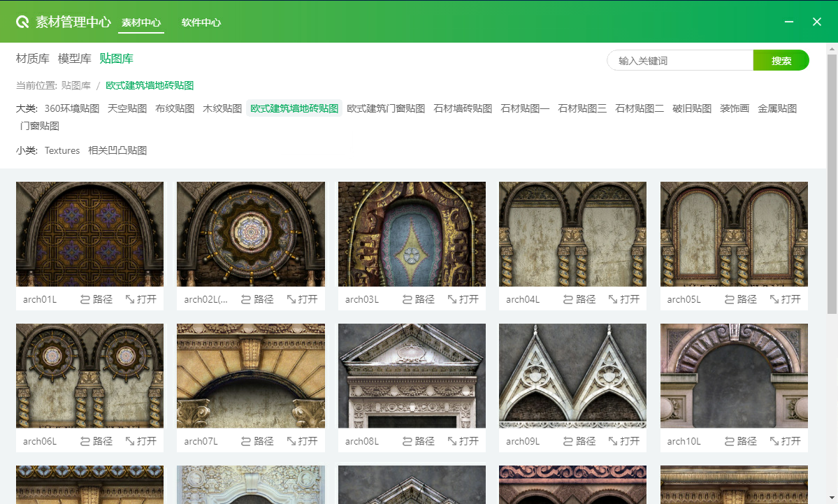The width and height of the screenshot is (838, 504).
Task: Click the app logo in the title bar
Action: tap(22, 22)
